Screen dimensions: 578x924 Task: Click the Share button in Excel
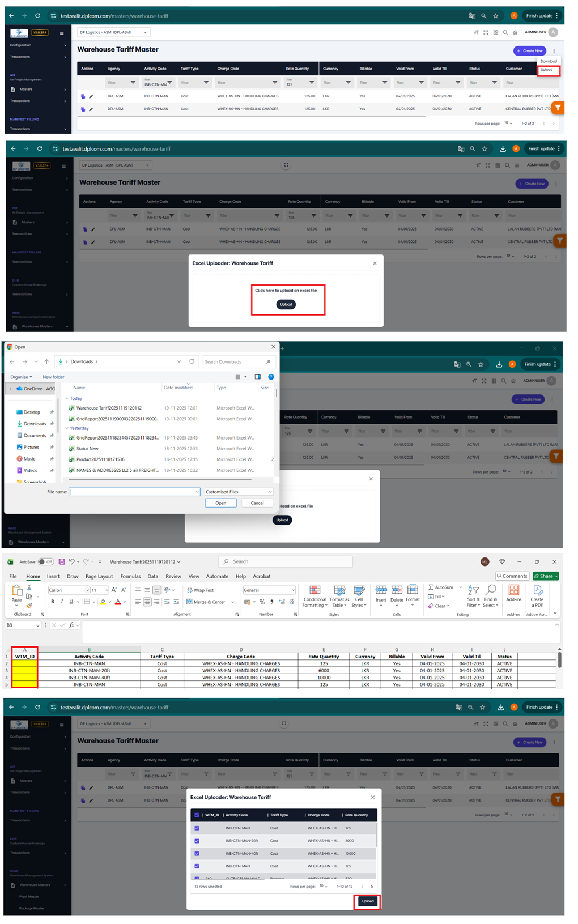(x=546, y=576)
